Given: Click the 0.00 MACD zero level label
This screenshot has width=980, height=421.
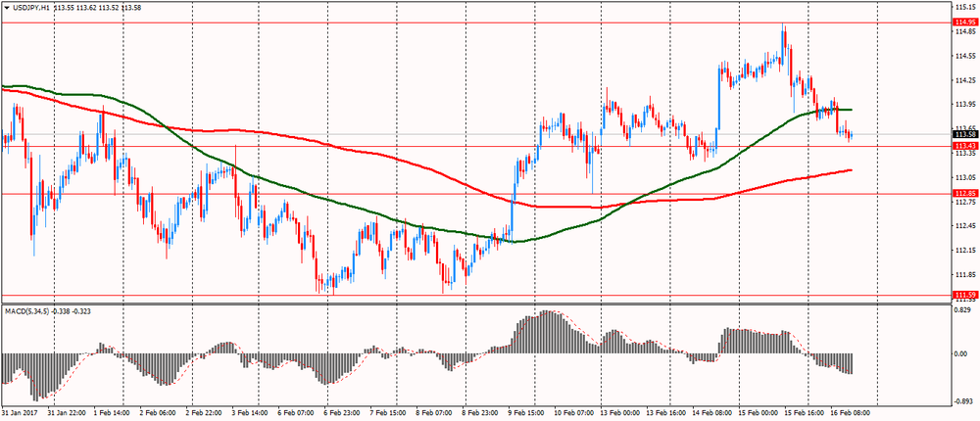Looking at the screenshot, I should click(960, 353).
